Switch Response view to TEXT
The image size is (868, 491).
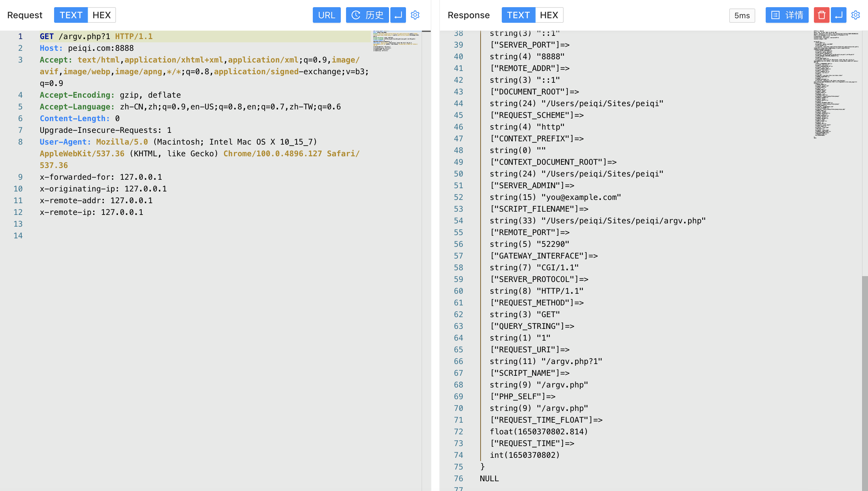518,15
